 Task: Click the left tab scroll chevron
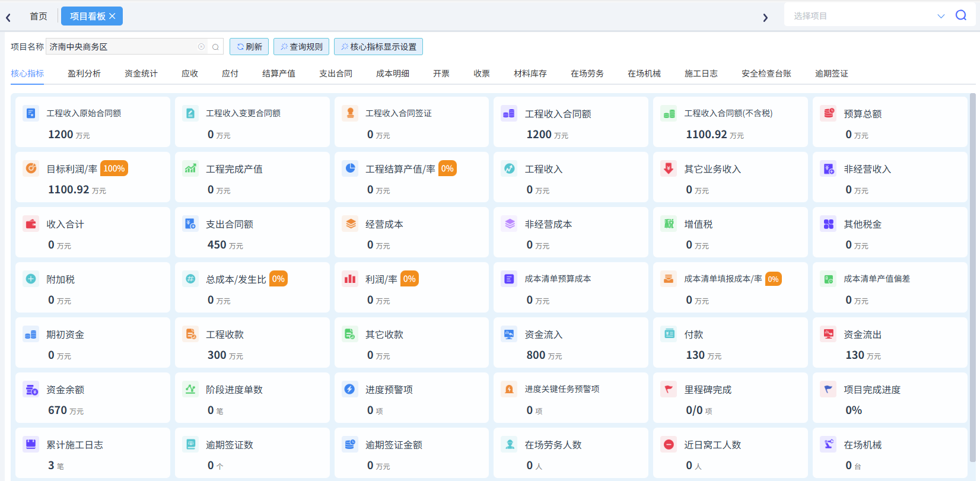click(8, 18)
